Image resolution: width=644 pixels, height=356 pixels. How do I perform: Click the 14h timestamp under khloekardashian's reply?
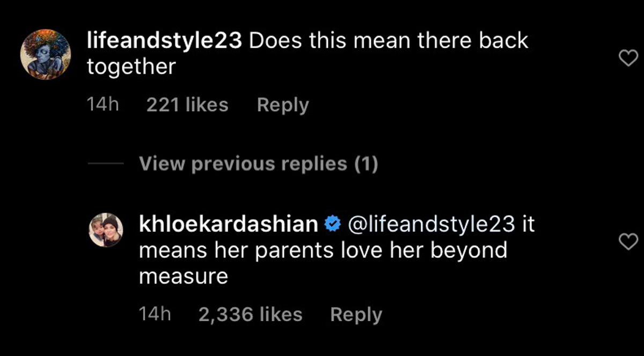(156, 314)
